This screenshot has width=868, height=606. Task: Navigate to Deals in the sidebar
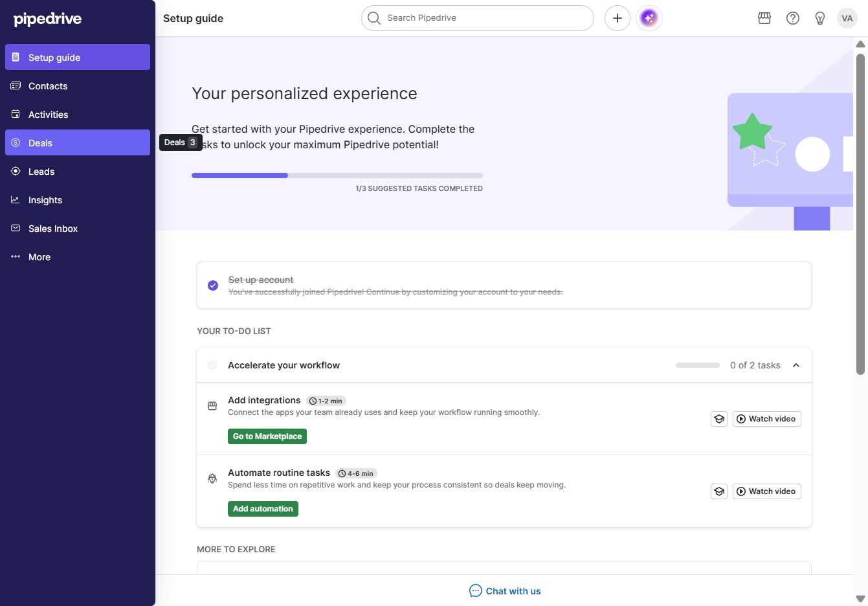(78, 142)
